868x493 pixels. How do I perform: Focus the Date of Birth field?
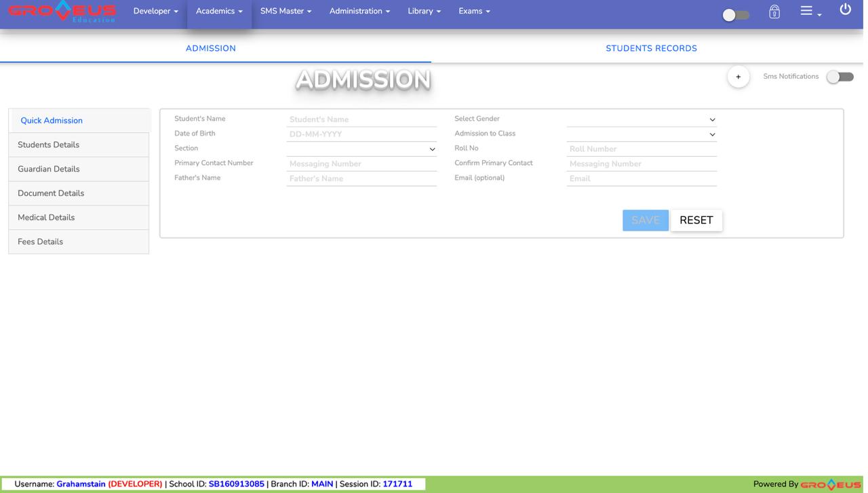361,134
